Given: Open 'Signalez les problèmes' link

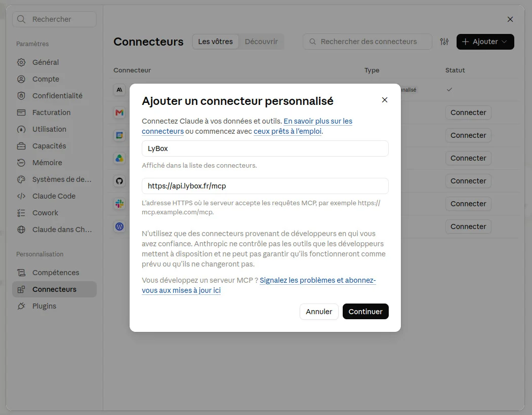Looking at the screenshot, I should click(x=317, y=280).
